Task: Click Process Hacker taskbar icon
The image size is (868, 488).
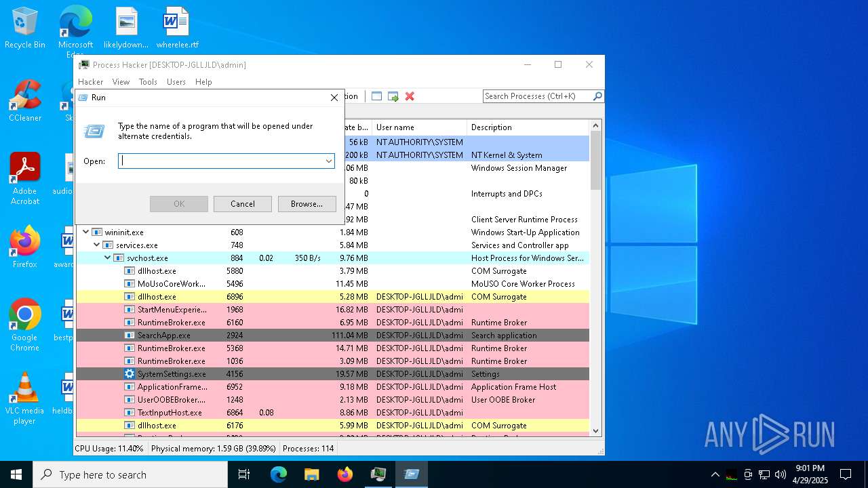Action: coord(378,474)
